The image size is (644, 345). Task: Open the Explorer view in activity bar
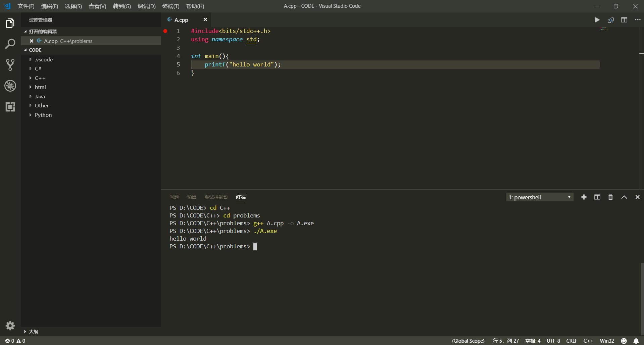coord(10,23)
